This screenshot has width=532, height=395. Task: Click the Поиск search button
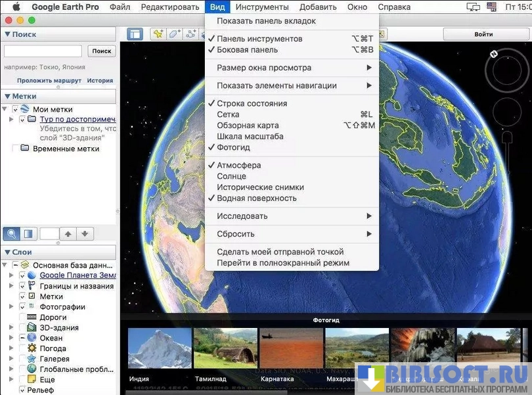tap(101, 51)
